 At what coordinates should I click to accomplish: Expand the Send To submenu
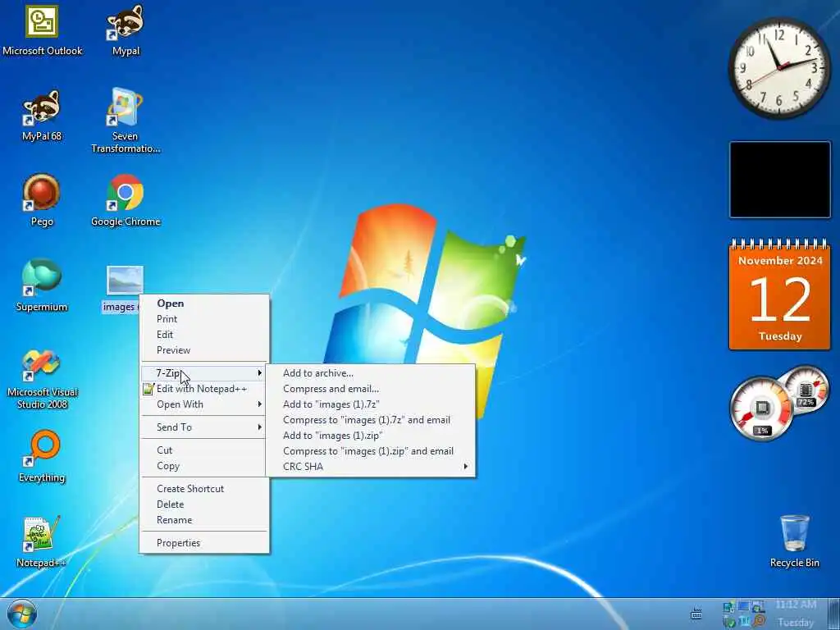[x=204, y=427]
